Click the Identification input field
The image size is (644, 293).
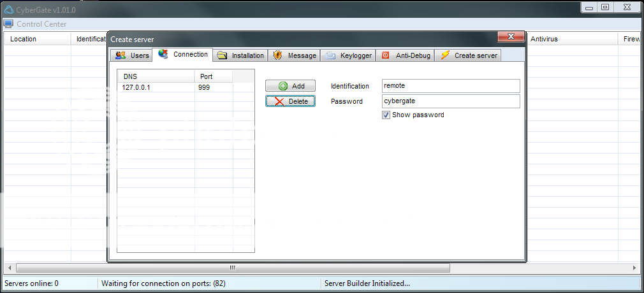(451, 86)
